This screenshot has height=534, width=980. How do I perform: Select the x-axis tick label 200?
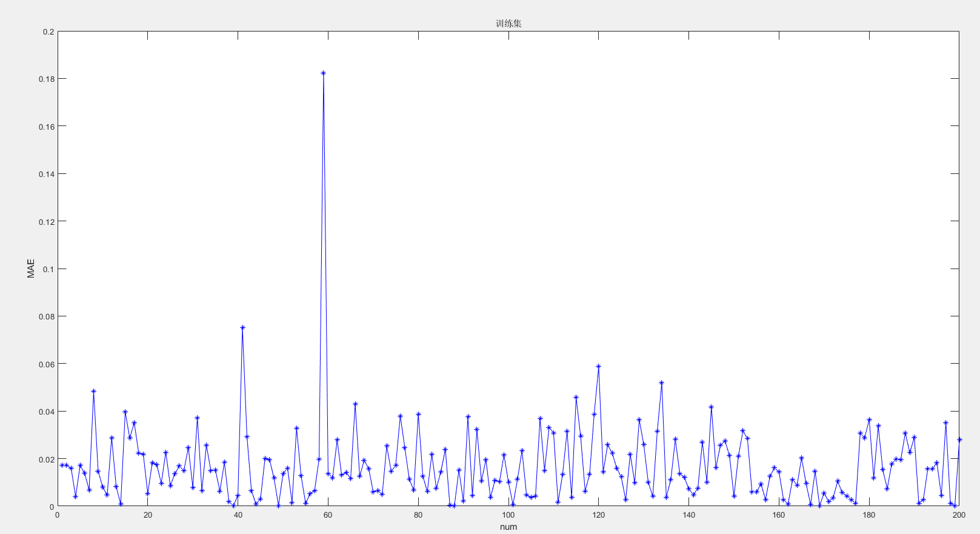click(959, 515)
